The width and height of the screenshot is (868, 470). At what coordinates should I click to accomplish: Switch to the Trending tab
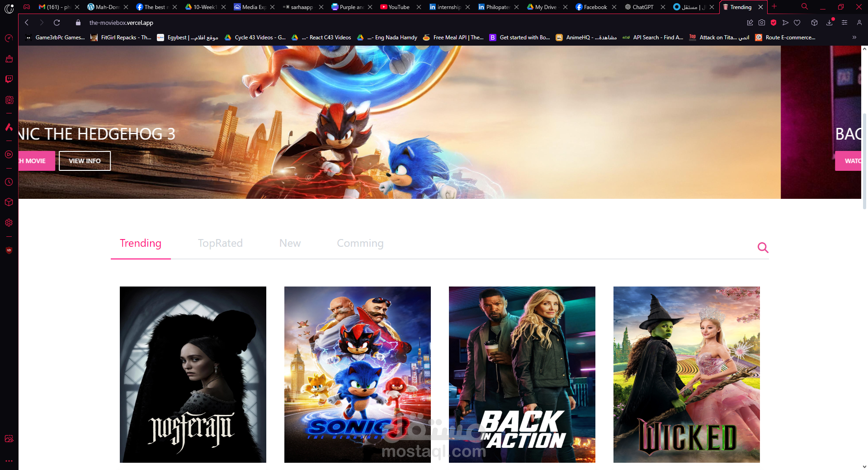coord(141,243)
